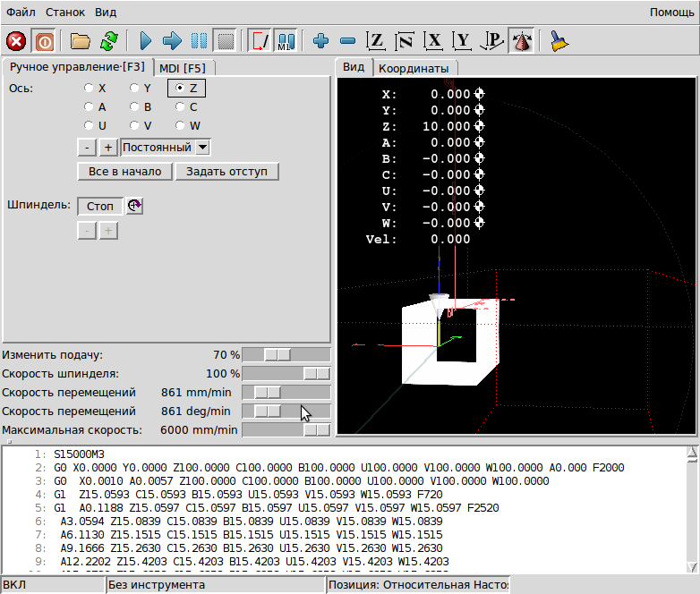The image size is (700, 594).
Task: Switch to Z view with the Z icon
Action: tap(377, 41)
